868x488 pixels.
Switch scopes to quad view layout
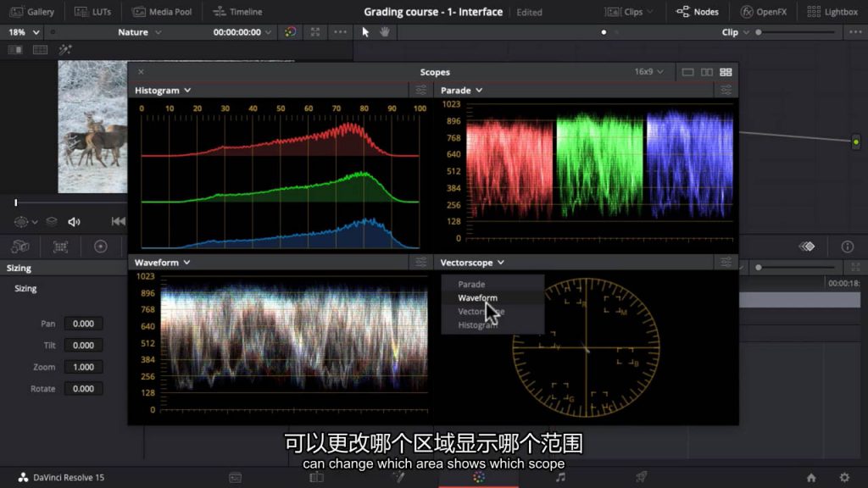coord(726,72)
